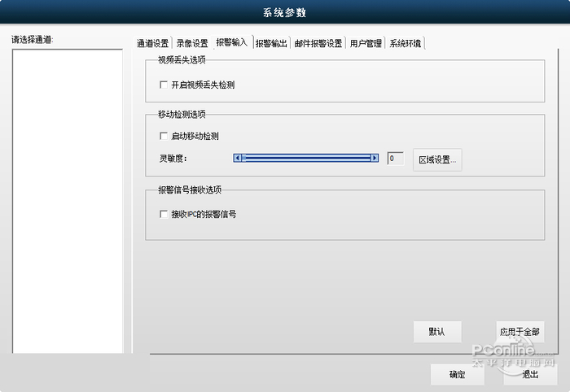
Task: Switch to 用户管理 tab
Action: point(366,43)
